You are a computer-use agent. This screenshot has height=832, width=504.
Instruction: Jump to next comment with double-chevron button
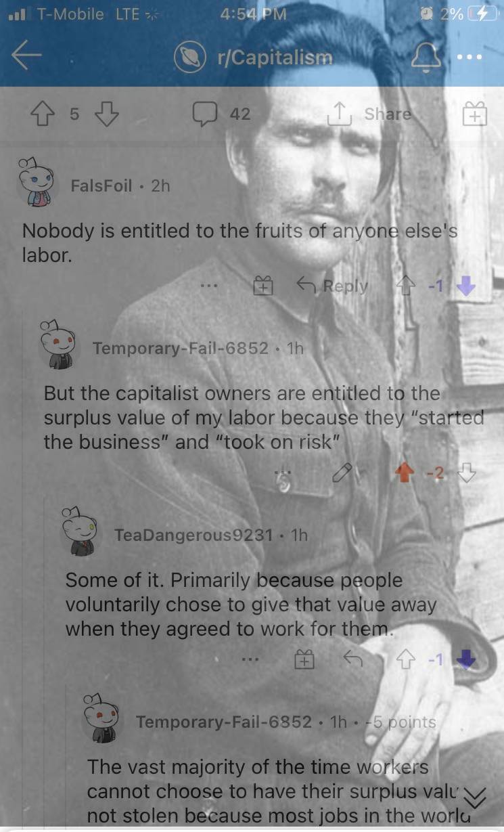pos(476,798)
